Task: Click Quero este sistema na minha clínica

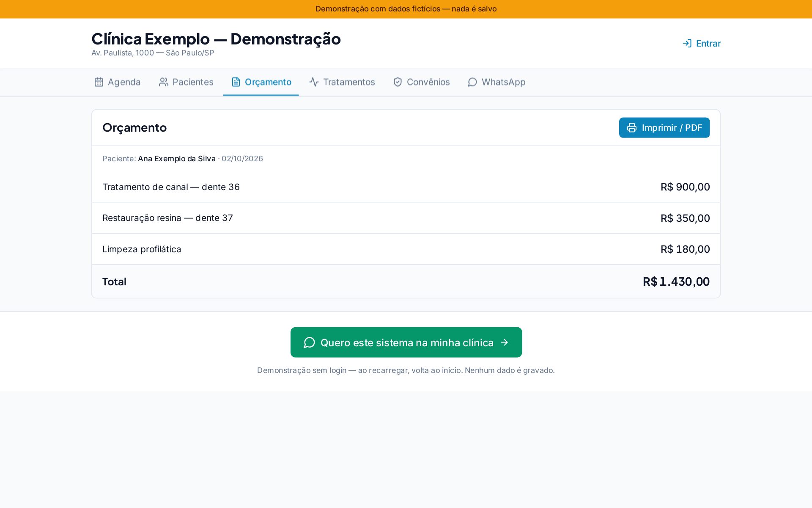Action: (406, 342)
